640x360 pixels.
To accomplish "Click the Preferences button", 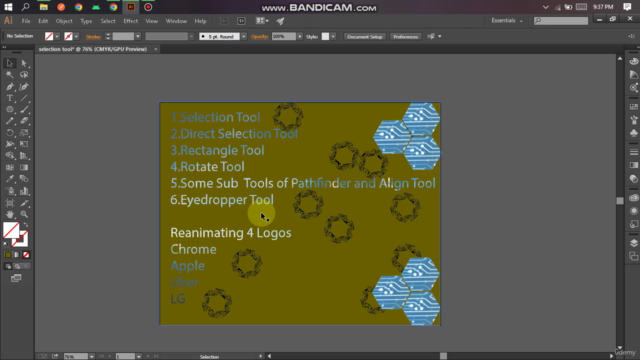I will point(405,37).
